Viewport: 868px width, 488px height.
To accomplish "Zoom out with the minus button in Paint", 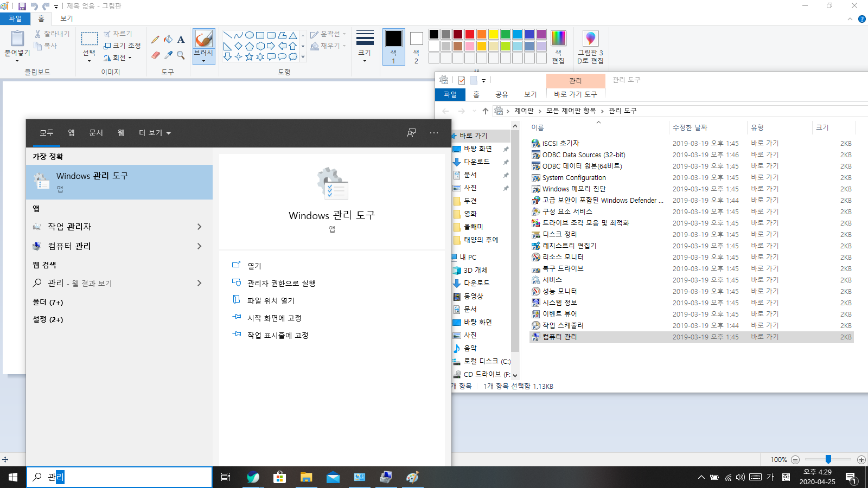I will (x=795, y=459).
